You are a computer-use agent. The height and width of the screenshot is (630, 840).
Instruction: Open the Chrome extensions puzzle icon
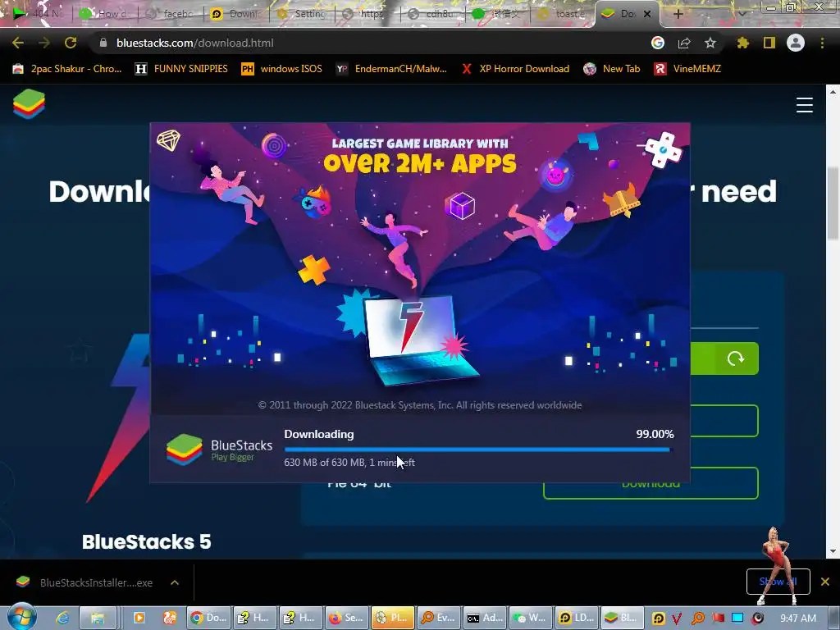(743, 43)
